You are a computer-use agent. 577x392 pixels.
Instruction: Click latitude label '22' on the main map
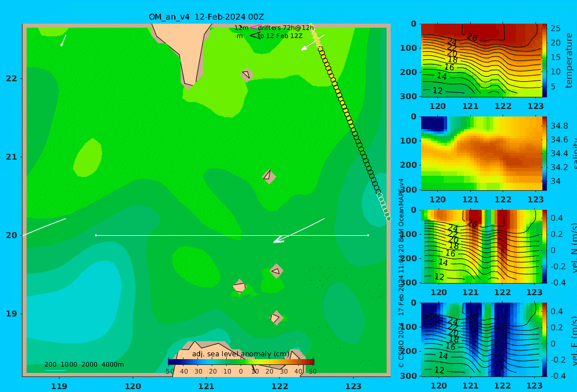pos(12,78)
